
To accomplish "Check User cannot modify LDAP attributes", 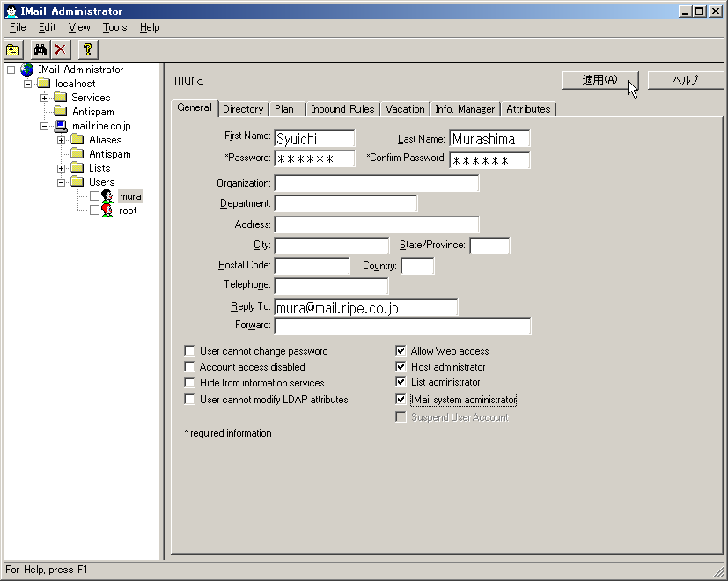I will click(x=189, y=399).
